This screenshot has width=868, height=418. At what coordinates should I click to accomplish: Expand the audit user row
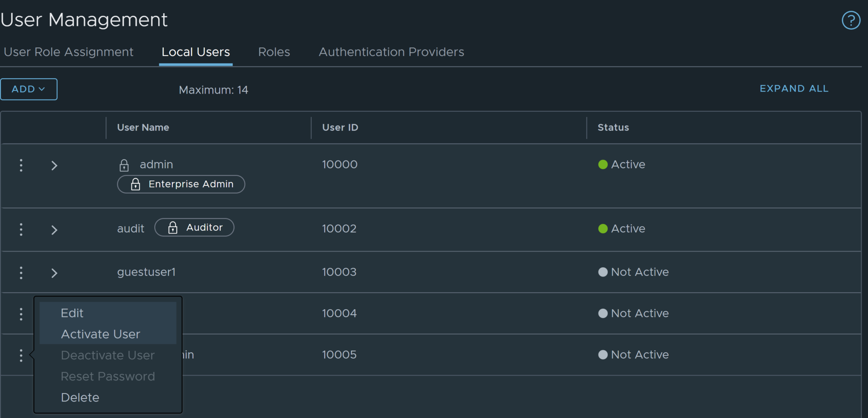pyautogui.click(x=54, y=230)
